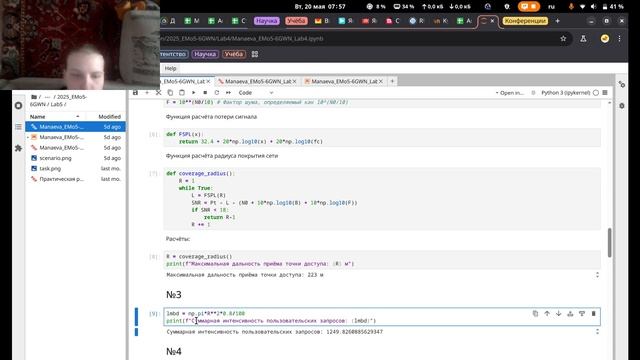Screen dimensions: 640x360
Task: Open the 'Open in...' dropdown
Action: tap(509, 93)
